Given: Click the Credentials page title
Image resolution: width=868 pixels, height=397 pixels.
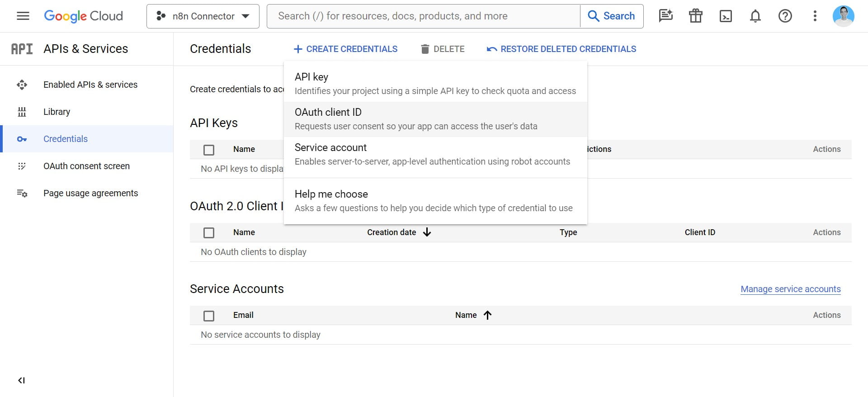Looking at the screenshot, I should pyautogui.click(x=220, y=49).
